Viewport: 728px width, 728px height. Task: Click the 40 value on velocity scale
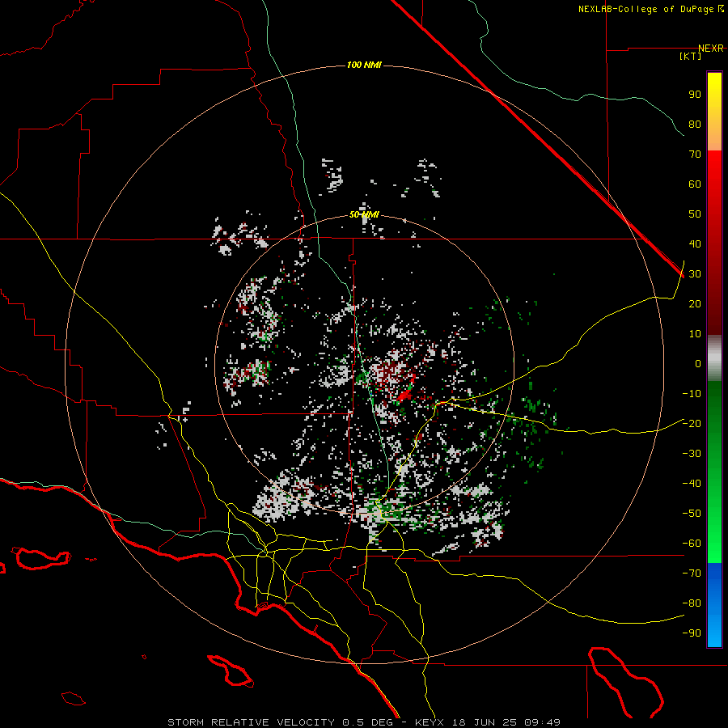pos(695,243)
